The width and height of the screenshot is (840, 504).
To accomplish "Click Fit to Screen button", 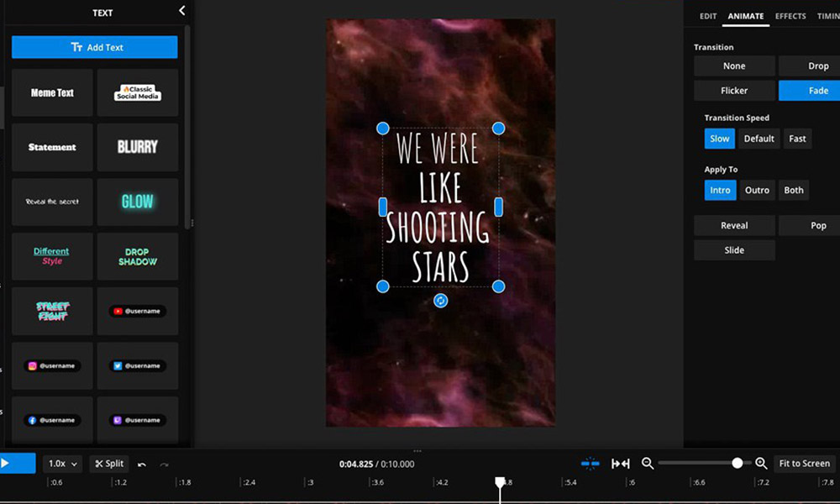I will [804, 464].
